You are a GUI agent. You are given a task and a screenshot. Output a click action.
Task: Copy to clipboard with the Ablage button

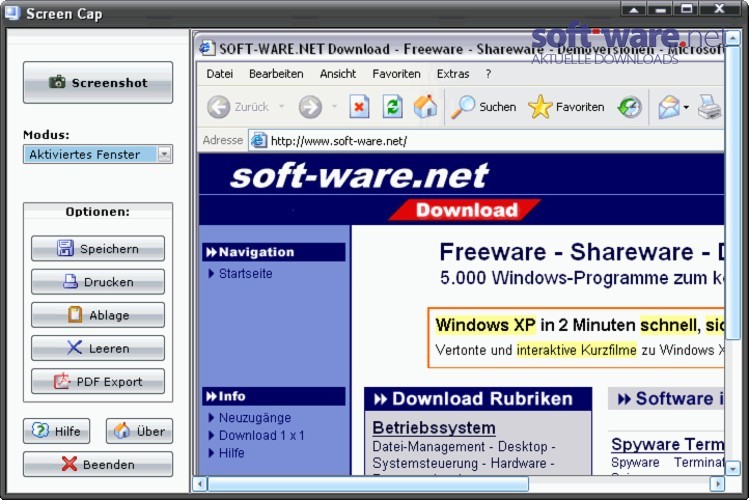point(98,315)
